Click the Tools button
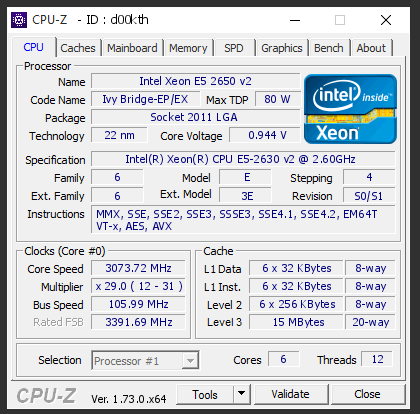Screen dimensions: 420x414 (205, 394)
